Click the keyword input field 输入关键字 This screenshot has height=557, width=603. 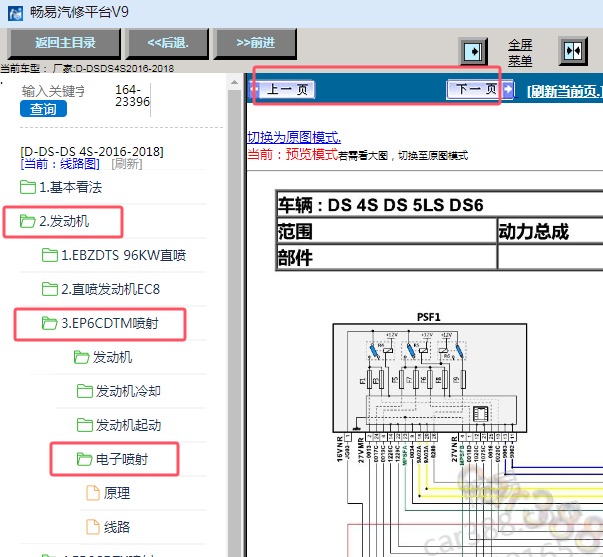pyautogui.click(x=54, y=91)
